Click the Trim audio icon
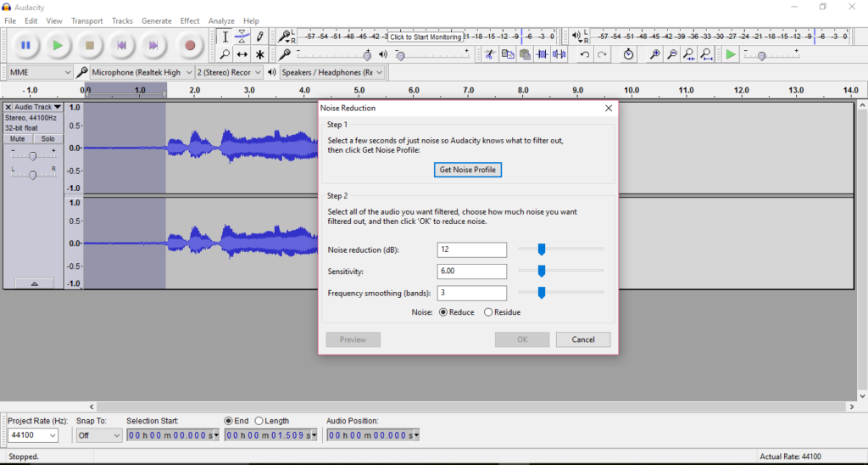Image resolution: width=868 pixels, height=465 pixels. (542, 54)
